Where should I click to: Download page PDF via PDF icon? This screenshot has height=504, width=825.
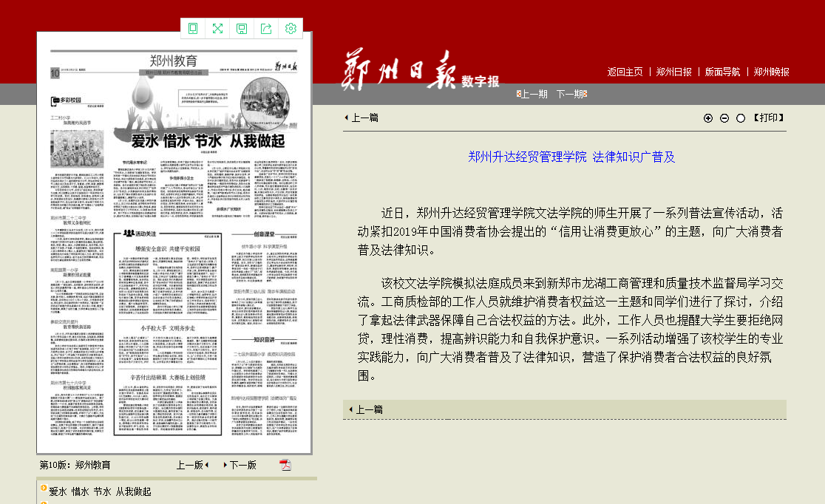tap(285, 465)
